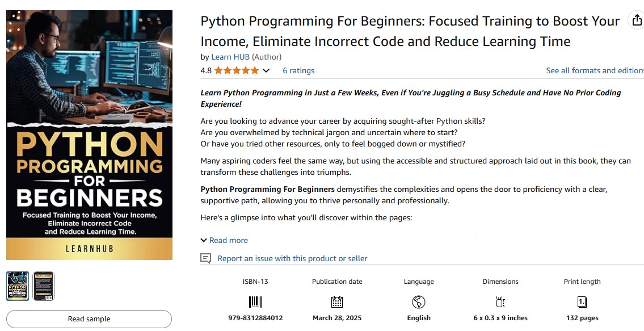Viewport: 644px width, 331px height.
Task: Click the gold star rating icon
Action: [235, 70]
